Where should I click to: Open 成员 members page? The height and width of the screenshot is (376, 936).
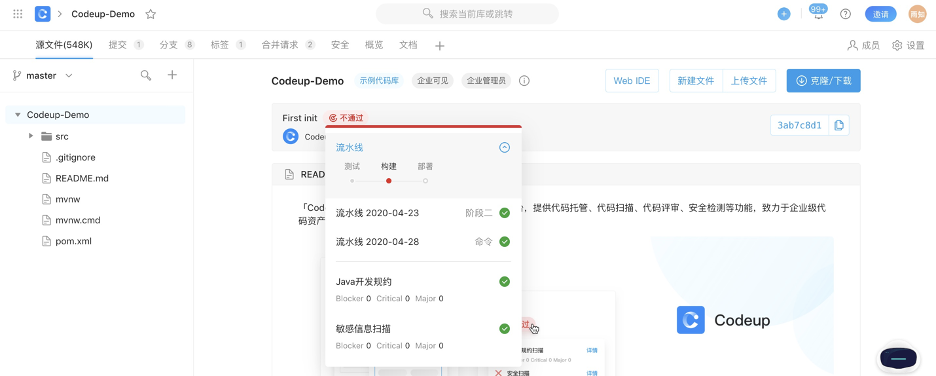pyautogui.click(x=863, y=45)
